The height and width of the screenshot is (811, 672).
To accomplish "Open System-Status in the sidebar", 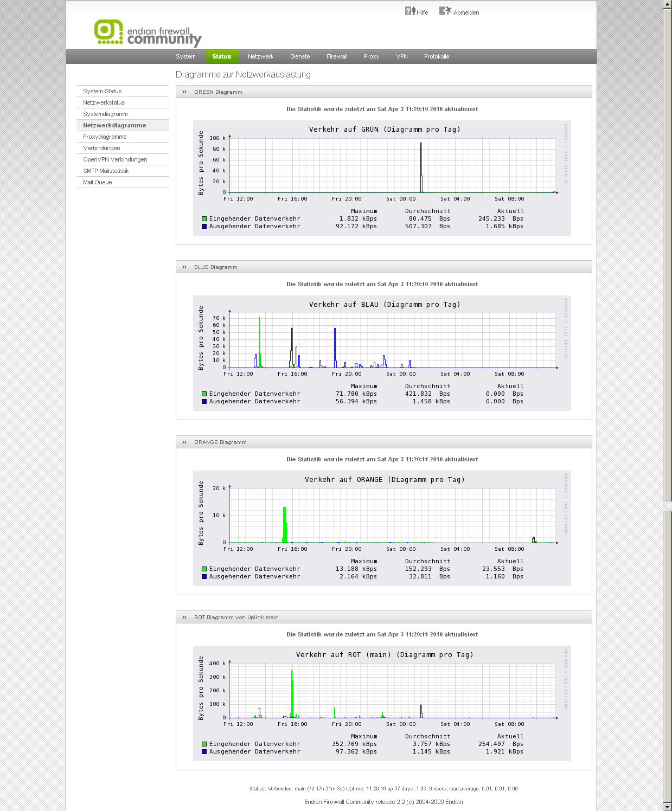I will [103, 91].
